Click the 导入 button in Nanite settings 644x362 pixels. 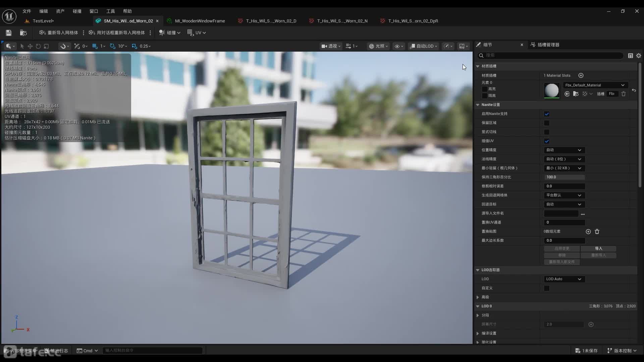click(598, 248)
